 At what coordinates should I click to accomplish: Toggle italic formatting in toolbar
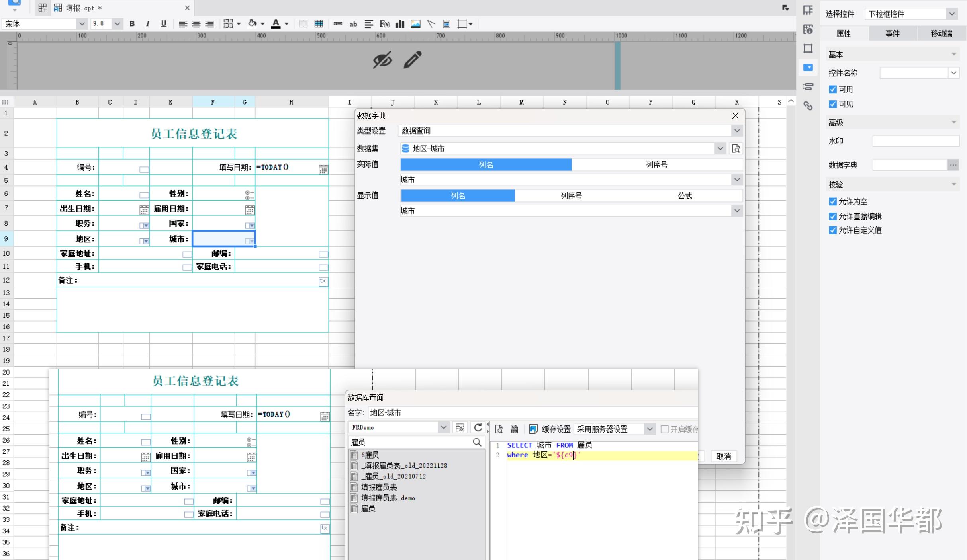pyautogui.click(x=148, y=24)
